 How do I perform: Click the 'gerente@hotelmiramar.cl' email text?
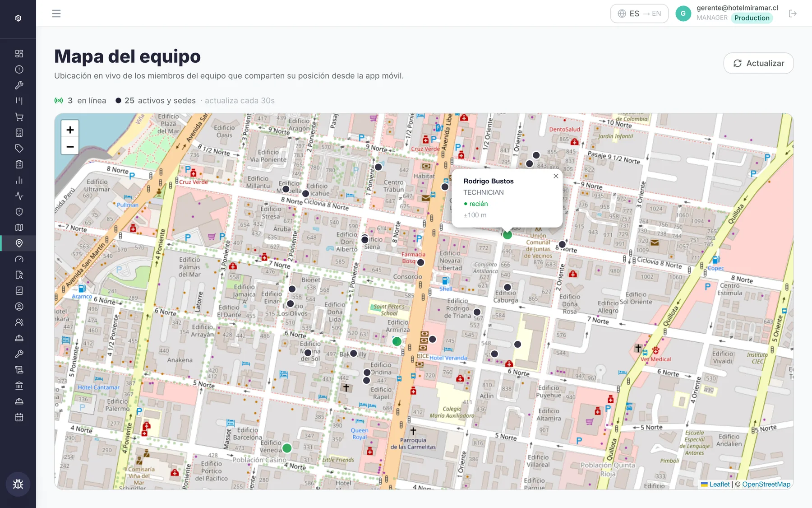(737, 8)
